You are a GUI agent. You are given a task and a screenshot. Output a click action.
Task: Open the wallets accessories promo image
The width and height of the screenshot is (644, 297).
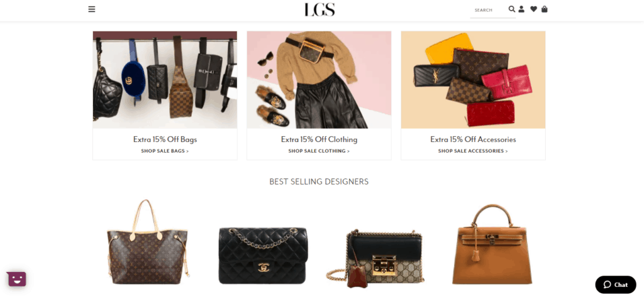pos(473,80)
